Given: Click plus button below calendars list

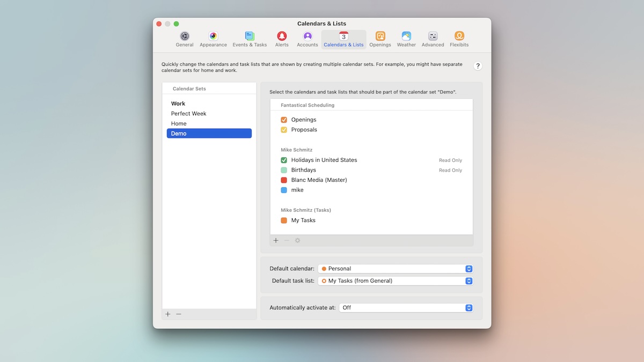Looking at the screenshot, I should tap(276, 240).
